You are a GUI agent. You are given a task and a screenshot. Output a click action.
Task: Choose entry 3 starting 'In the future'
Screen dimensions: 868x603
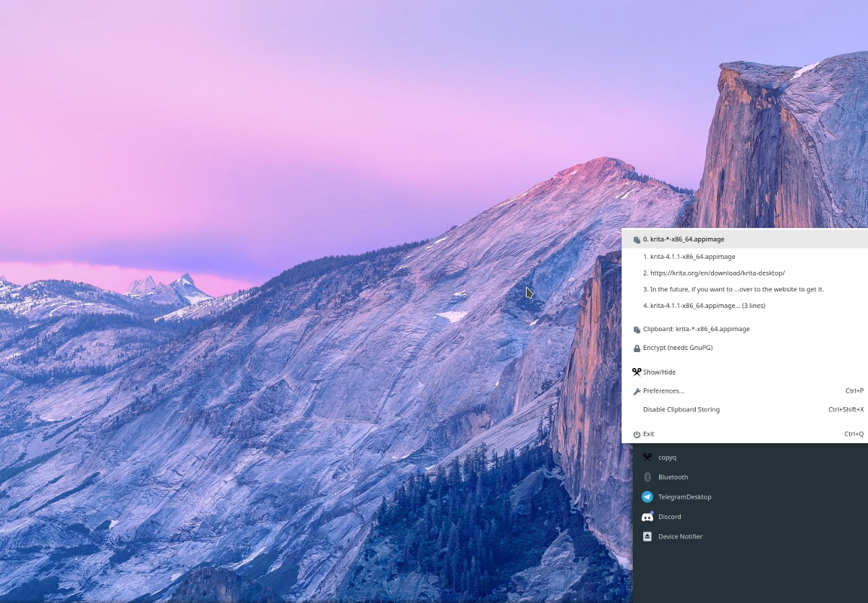745,289
